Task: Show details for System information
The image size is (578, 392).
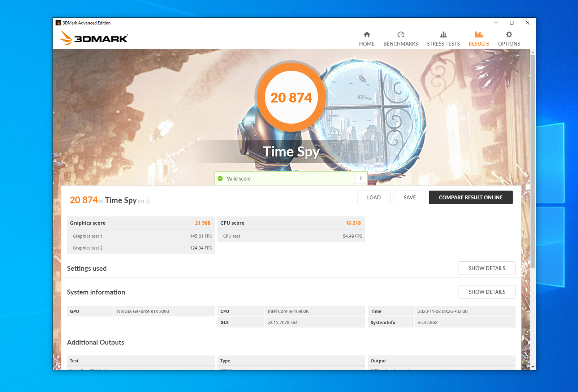Action: 487,292
